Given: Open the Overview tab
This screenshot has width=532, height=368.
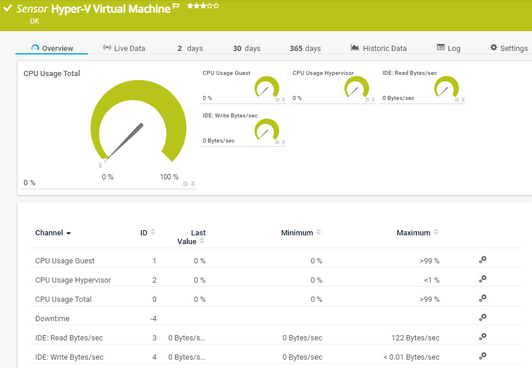Looking at the screenshot, I should click(52, 48).
